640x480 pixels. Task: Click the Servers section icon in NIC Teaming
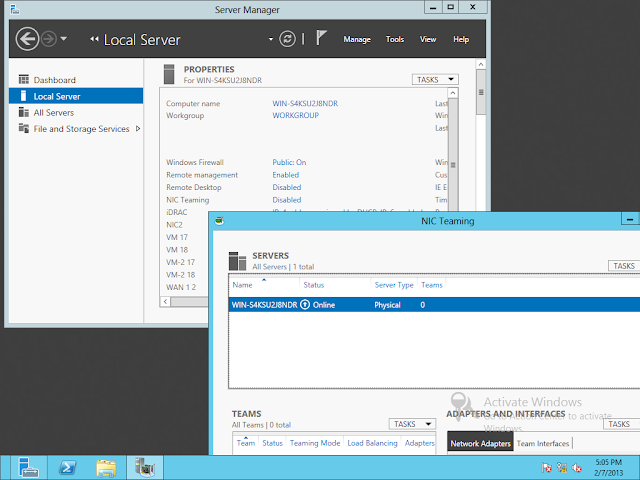(237, 261)
